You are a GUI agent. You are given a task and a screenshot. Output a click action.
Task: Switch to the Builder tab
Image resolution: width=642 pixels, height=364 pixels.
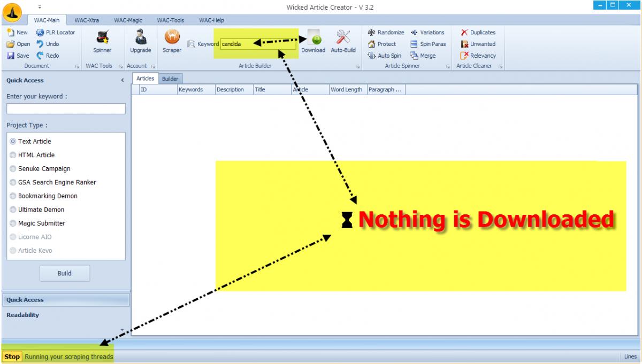click(x=170, y=79)
